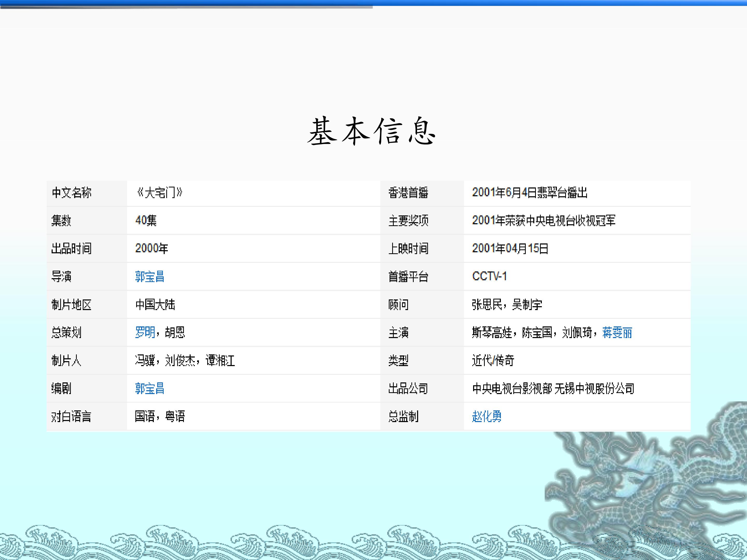Viewport: 747px width, 560px height.
Task: Click the 郭宝昌 director link
Action: coord(150,276)
